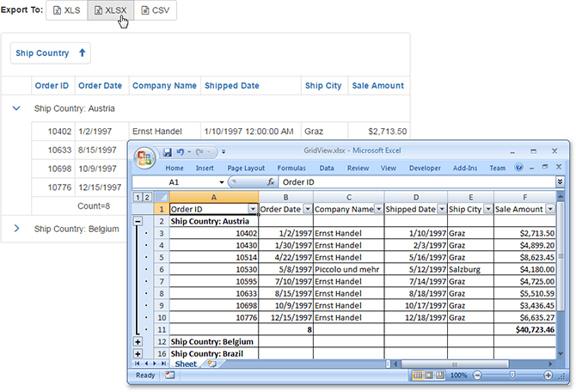Image resolution: width=576 pixels, height=392 pixels.
Task: Switch to Page Break Preview
Action: (x=439, y=375)
